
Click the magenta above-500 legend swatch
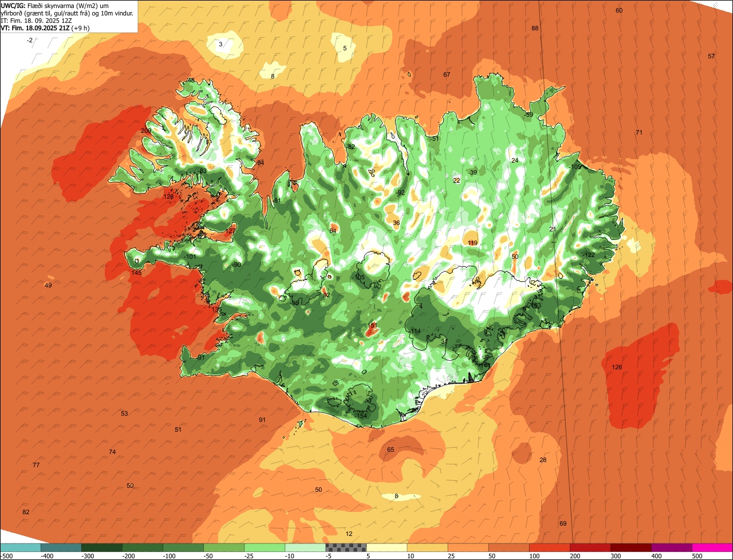pyautogui.click(x=712, y=547)
